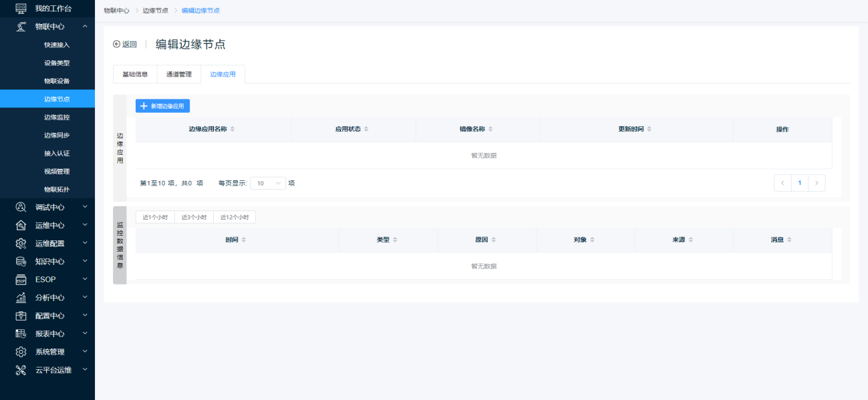868x400 pixels.
Task: Click the 返回 back link
Action: click(125, 44)
